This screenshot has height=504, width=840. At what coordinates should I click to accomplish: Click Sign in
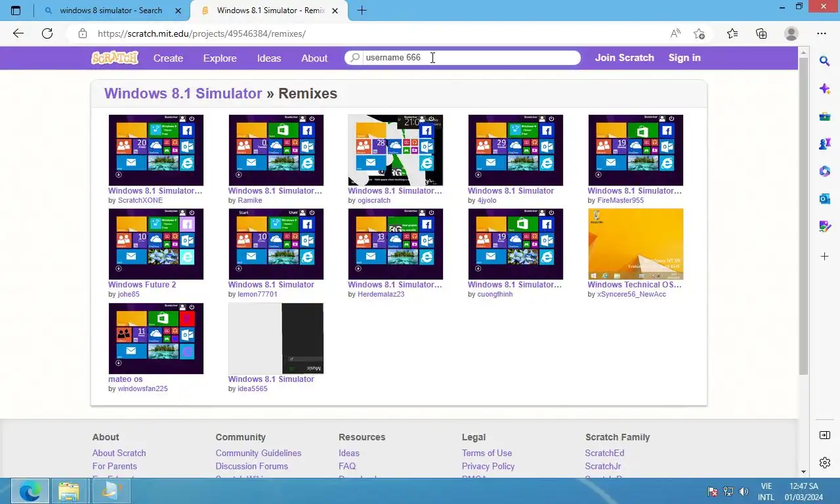[x=684, y=58]
